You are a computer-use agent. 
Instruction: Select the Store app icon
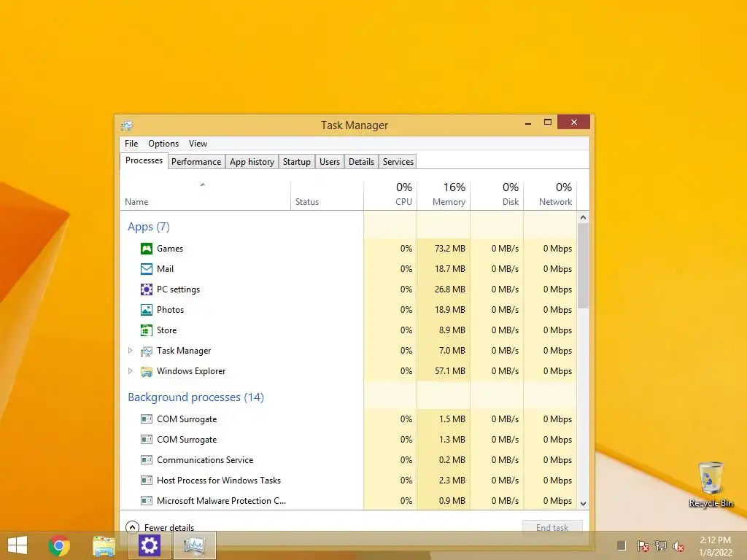click(146, 330)
